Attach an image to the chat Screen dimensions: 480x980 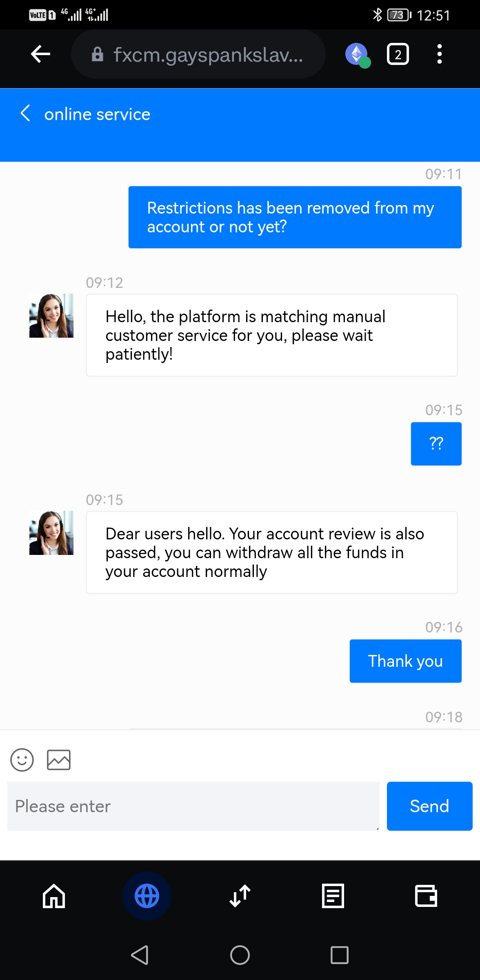tap(59, 759)
